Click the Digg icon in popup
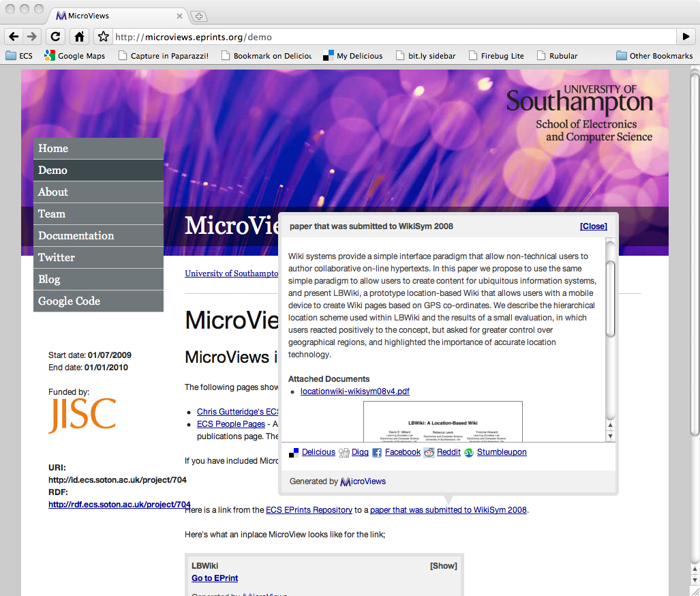This screenshot has height=596, width=700. (x=344, y=453)
